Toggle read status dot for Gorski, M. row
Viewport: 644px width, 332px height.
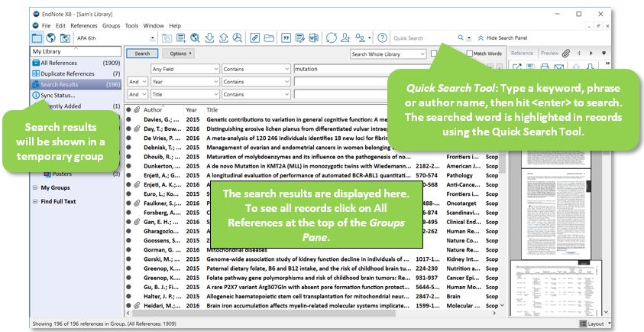click(x=128, y=259)
